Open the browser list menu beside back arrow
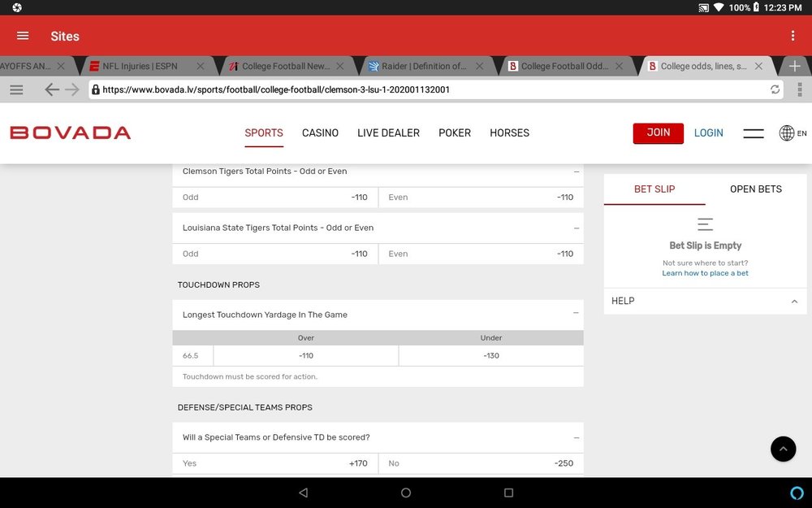The width and height of the screenshot is (812, 508). [x=16, y=89]
